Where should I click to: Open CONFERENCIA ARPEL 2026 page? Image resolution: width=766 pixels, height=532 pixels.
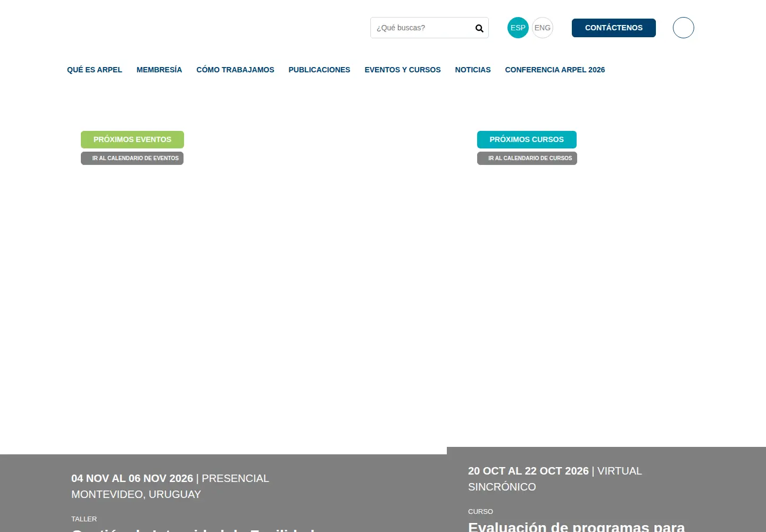coord(555,70)
